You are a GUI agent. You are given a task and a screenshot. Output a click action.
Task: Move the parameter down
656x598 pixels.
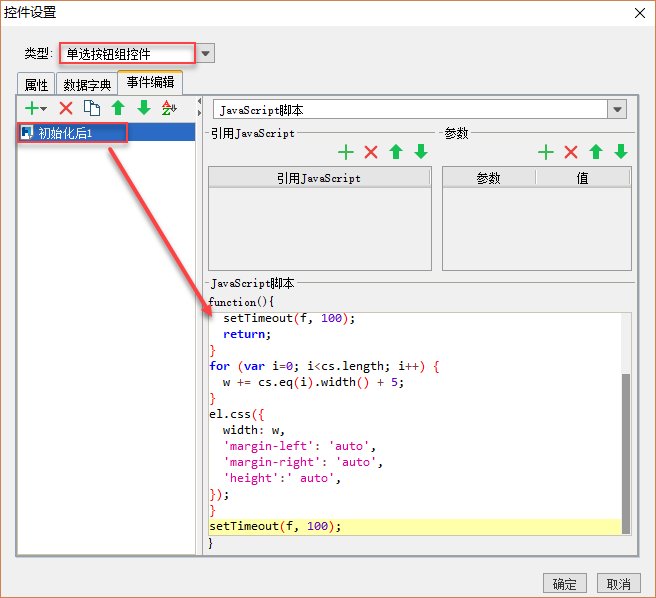pyautogui.click(x=621, y=152)
